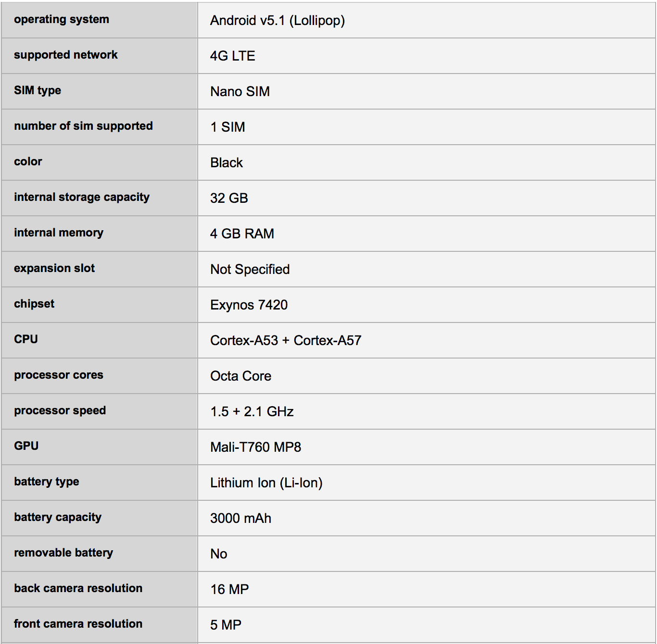Viewport: 657px width, 644px height.
Task: Click the 'SIM type' label
Action: point(38,90)
